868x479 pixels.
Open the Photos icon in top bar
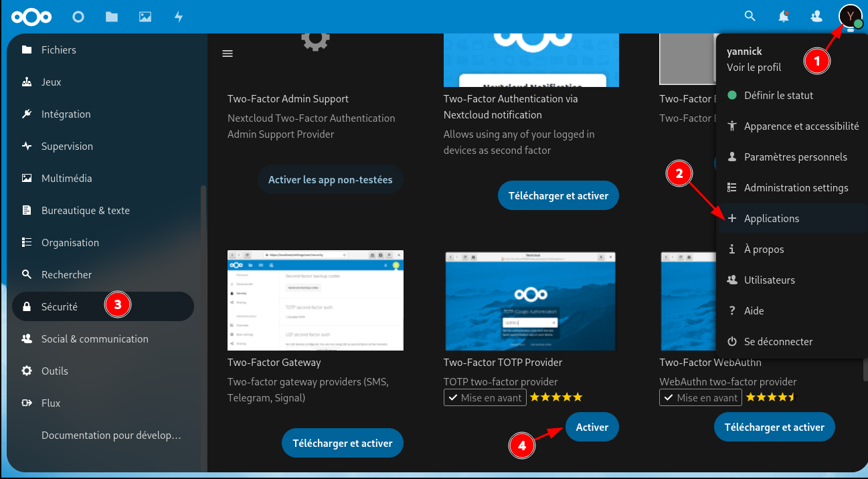(145, 17)
